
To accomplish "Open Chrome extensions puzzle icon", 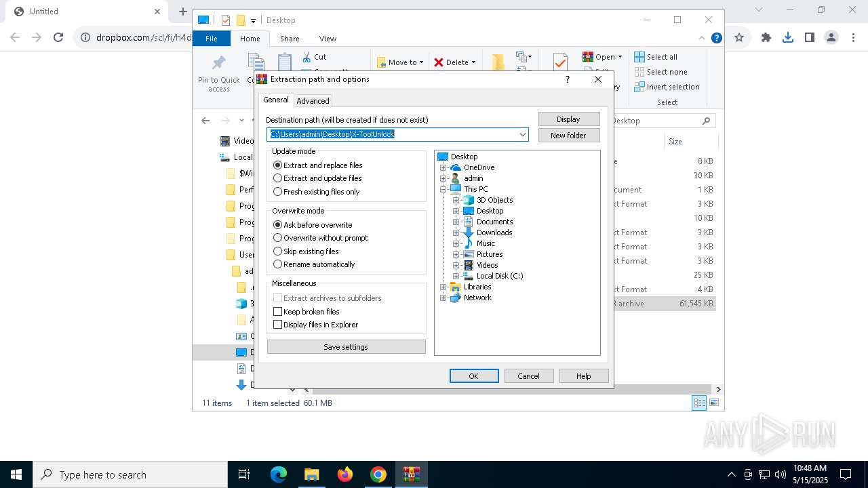I will (766, 38).
